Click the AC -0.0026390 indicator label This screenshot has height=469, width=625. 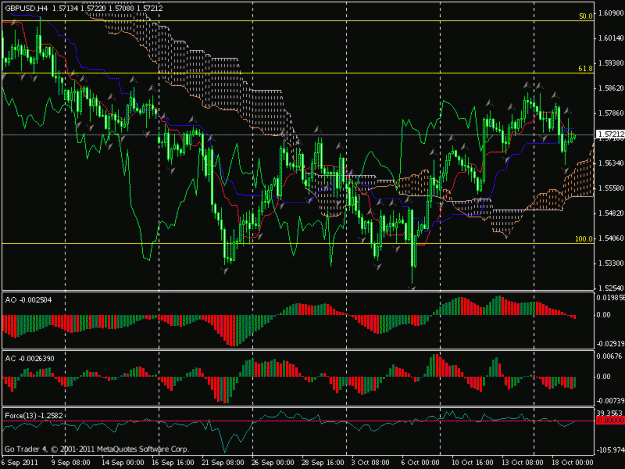[x=29, y=359]
